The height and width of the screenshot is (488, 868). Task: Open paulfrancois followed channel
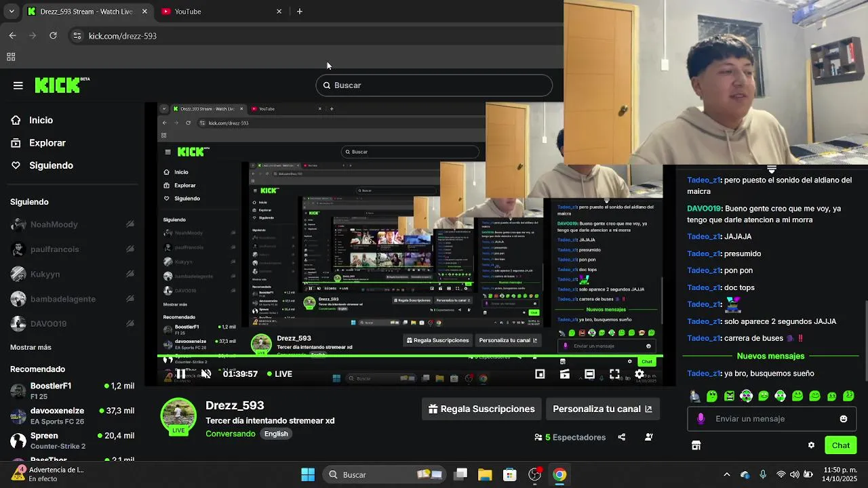[x=73, y=249]
